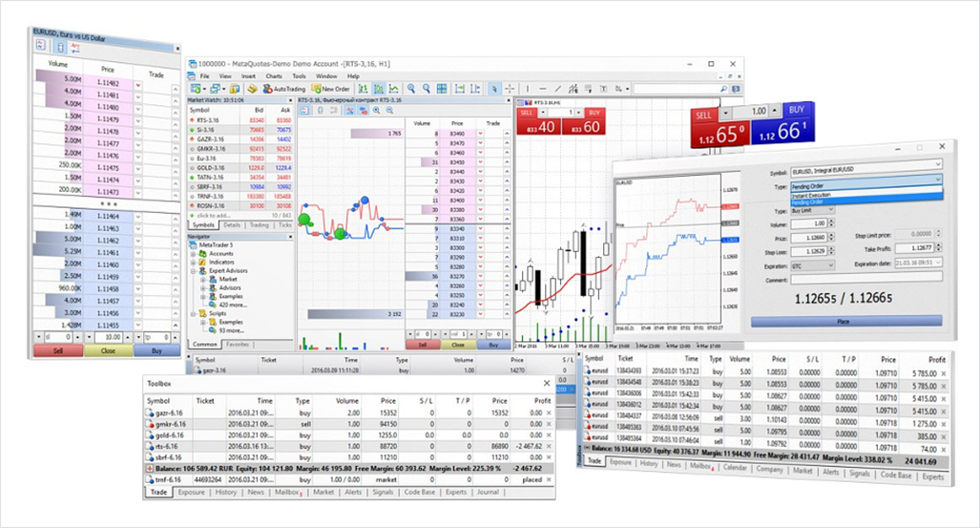
Task: Open the File menu
Action: 204,75
